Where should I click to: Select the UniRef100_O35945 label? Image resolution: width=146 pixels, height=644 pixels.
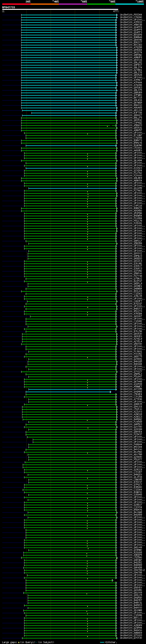pyautogui.click(x=131, y=495)
